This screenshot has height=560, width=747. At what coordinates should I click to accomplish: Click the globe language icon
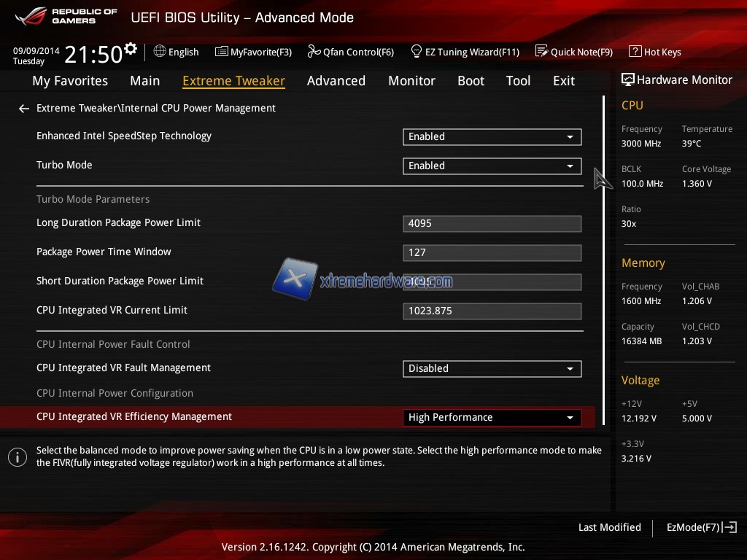click(160, 52)
